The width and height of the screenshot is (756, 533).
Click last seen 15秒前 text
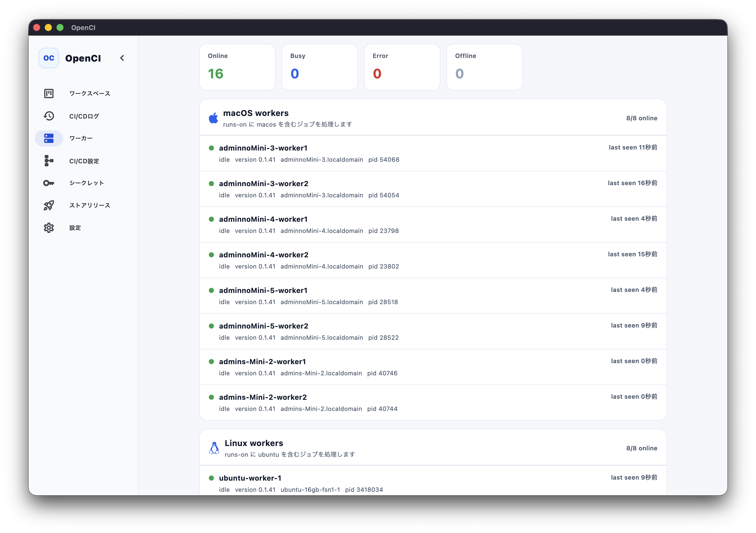(633, 254)
